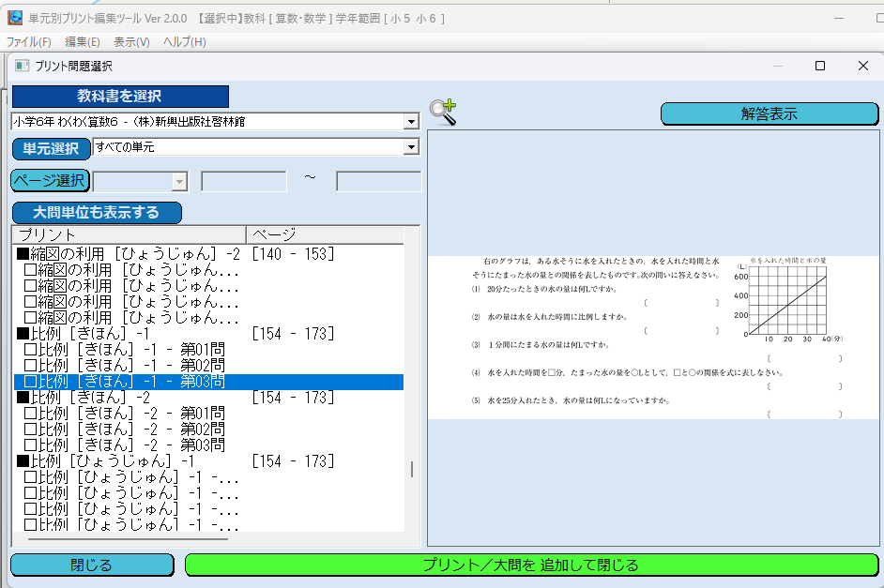Toggle the 大問単位も表示する button
Screen dimensions: 884x588
[97, 212]
